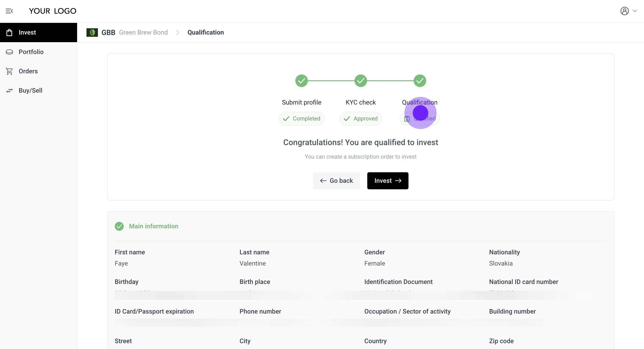Viewport: 644px width, 349px height.
Task: Click the Green Brew Bond leaf logo
Action: [92, 33]
